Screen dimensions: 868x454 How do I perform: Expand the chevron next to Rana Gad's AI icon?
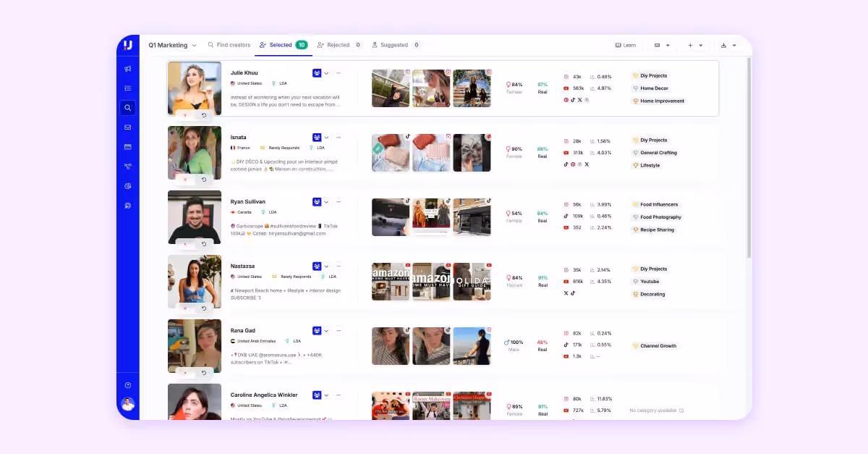pyautogui.click(x=326, y=330)
